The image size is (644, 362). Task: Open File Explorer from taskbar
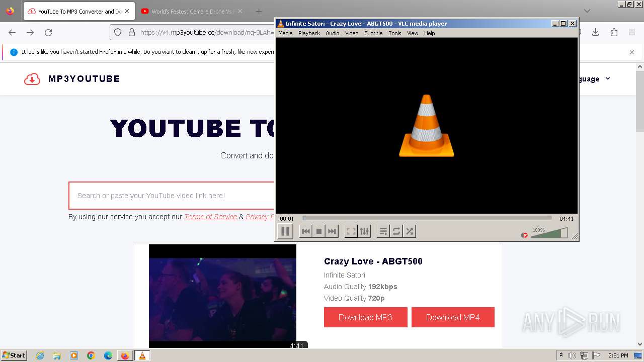click(x=57, y=355)
